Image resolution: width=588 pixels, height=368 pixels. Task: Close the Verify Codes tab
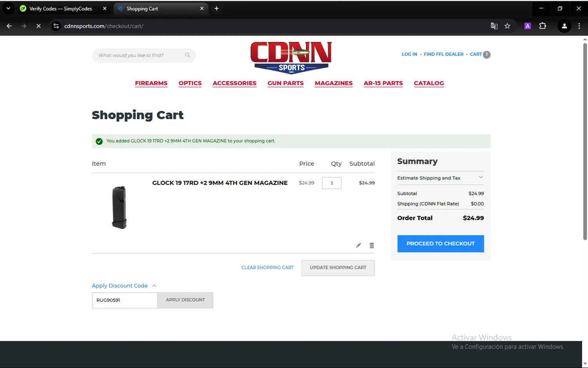click(x=105, y=9)
